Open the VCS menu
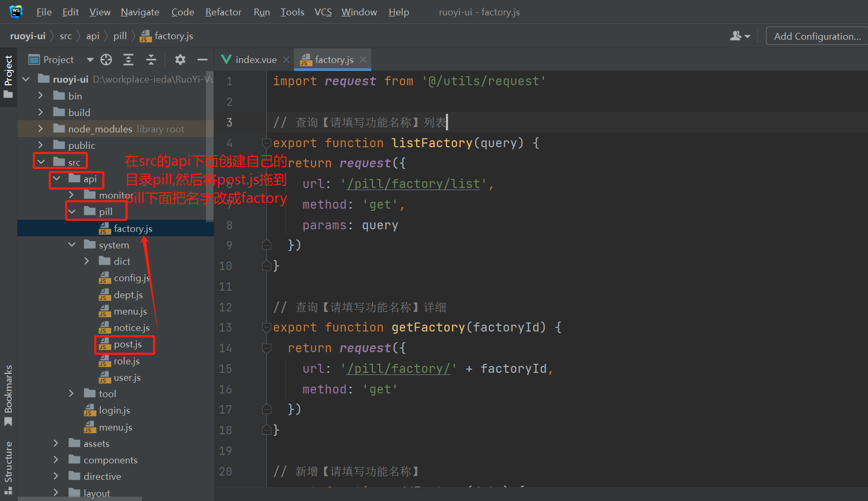The height and width of the screenshot is (501, 868). pos(323,12)
